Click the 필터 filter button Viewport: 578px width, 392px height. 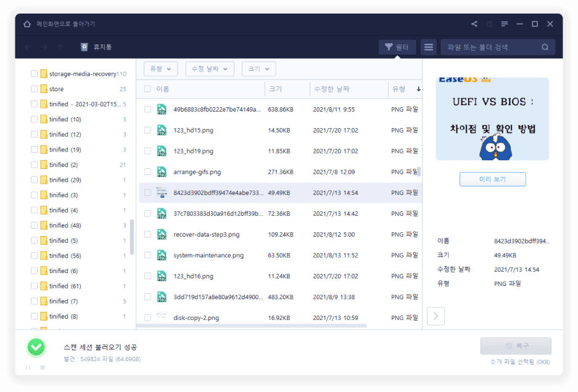click(397, 47)
